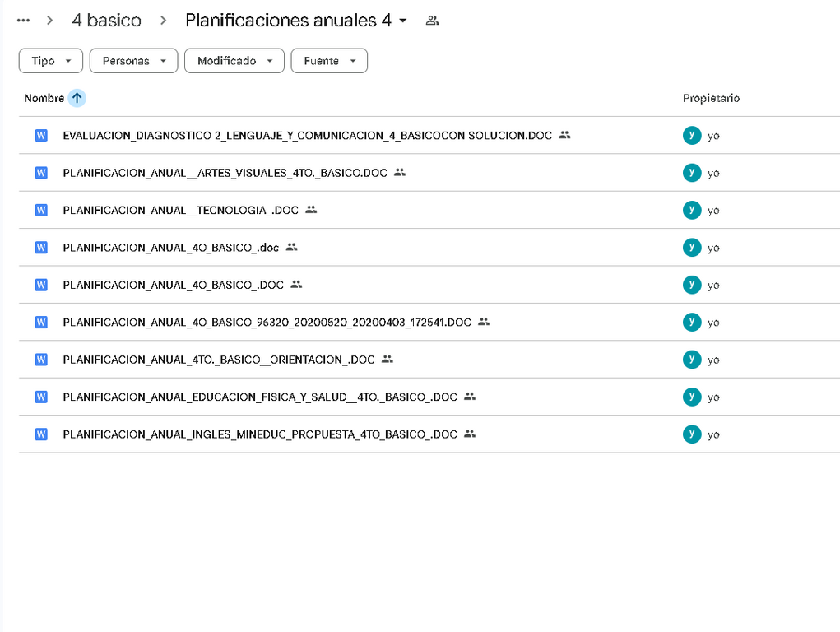Click Word icon of INGLES_MINEDUC_PROPUESTA file
Screen dimensions: 840x632
41,434
